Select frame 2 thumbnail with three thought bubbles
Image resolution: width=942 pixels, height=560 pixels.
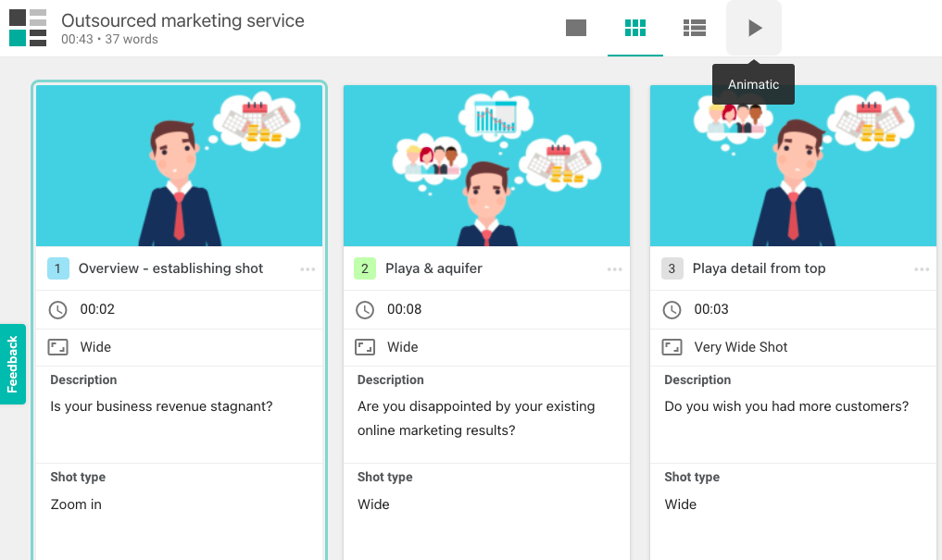[x=486, y=166]
